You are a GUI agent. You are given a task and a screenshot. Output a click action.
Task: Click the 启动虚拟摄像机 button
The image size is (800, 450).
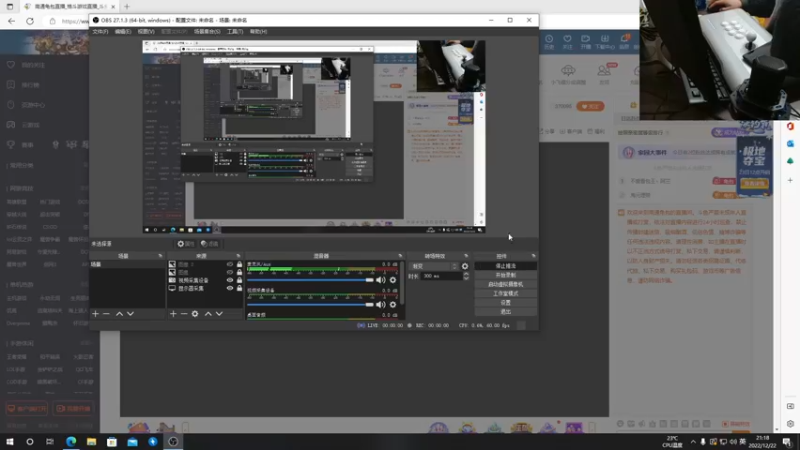point(506,284)
